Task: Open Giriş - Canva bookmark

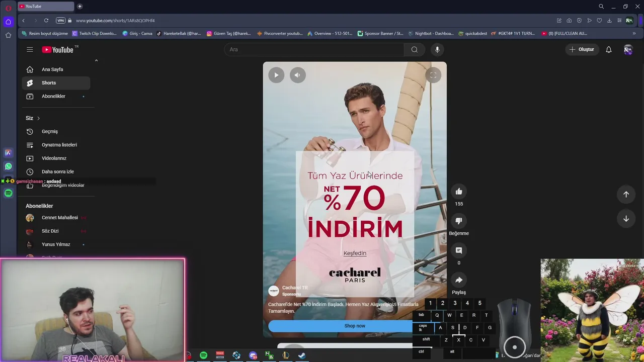Action: 137,34
